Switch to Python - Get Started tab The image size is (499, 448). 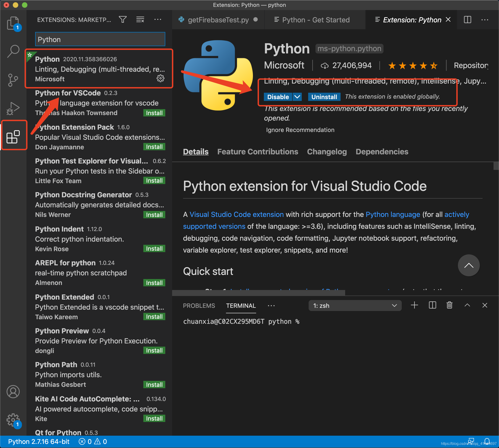pyautogui.click(x=315, y=20)
